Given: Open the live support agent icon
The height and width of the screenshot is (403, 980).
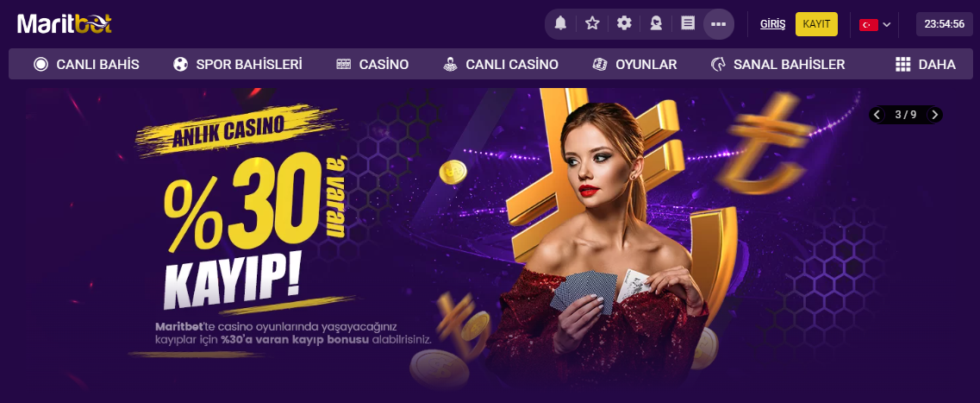Looking at the screenshot, I should [x=656, y=24].
